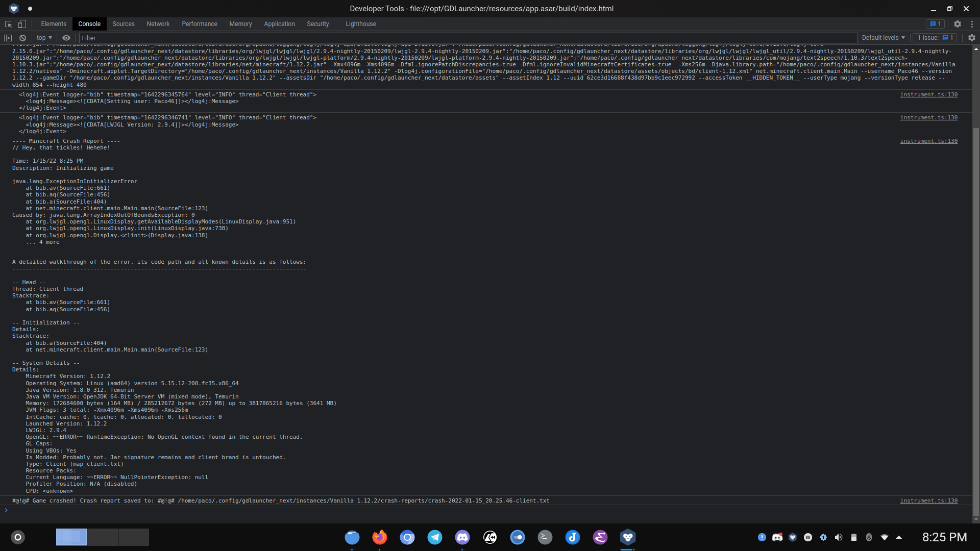Open console settings gear icon
Screen dimensions: 980x551
[x=971, y=38]
